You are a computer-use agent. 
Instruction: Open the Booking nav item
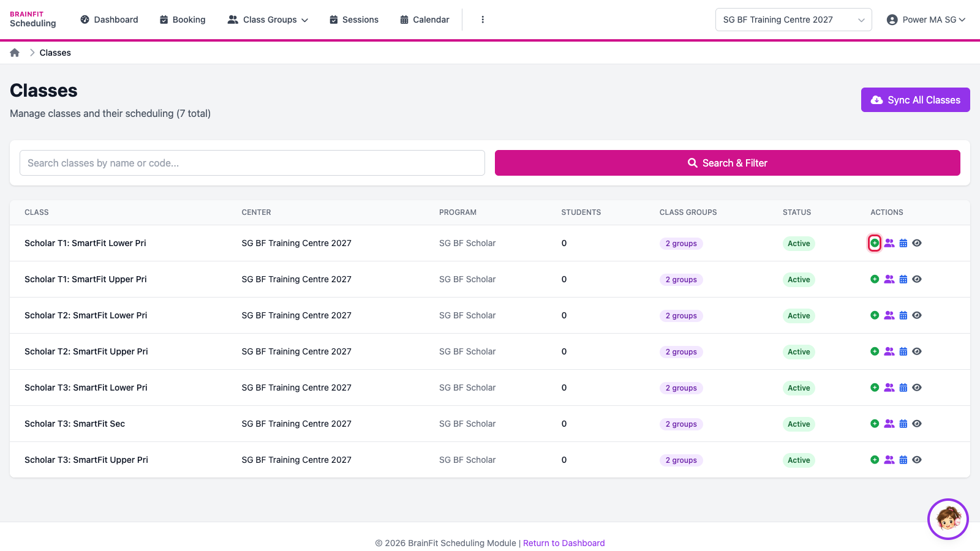pyautogui.click(x=183, y=20)
